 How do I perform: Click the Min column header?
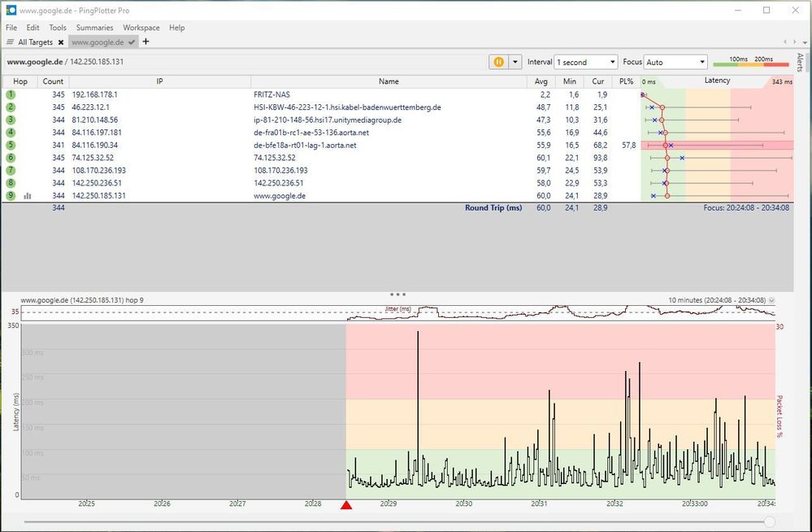click(569, 81)
